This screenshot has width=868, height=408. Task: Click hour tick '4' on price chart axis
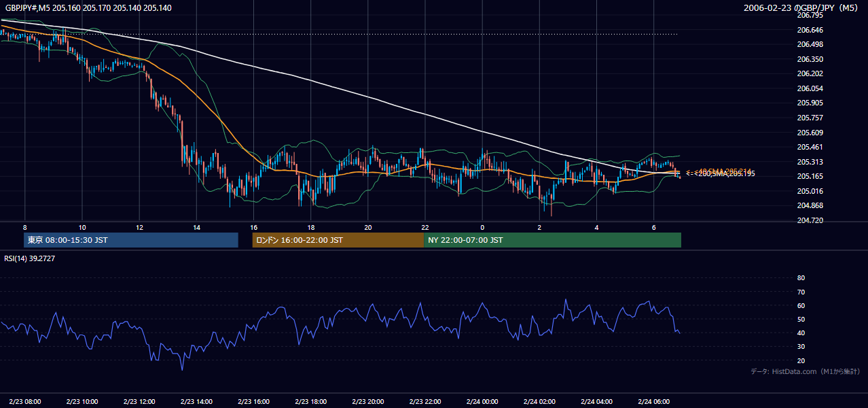[596, 226]
